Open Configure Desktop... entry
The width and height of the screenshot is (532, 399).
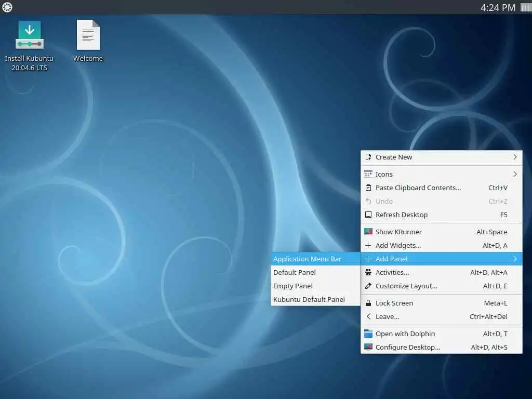[442, 347]
